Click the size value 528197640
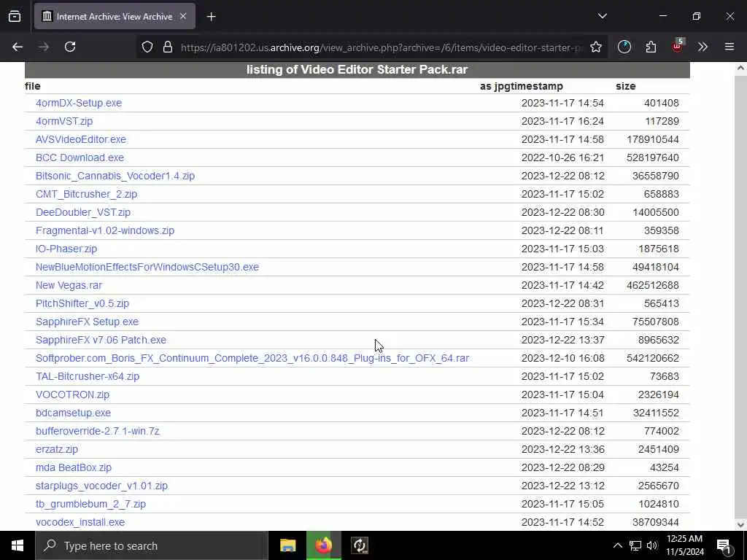This screenshot has width=747, height=560. pos(653,157)
